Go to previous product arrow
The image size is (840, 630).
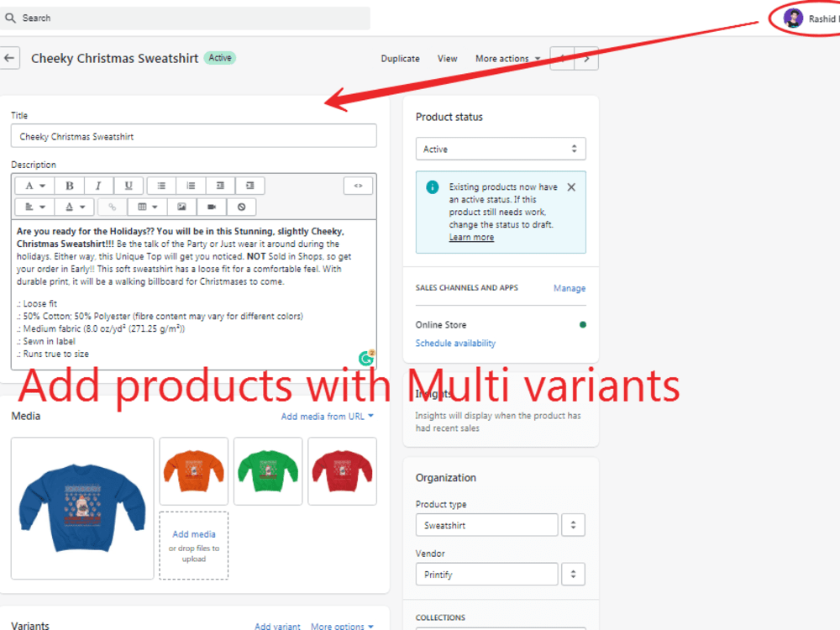tap(563, 59)
